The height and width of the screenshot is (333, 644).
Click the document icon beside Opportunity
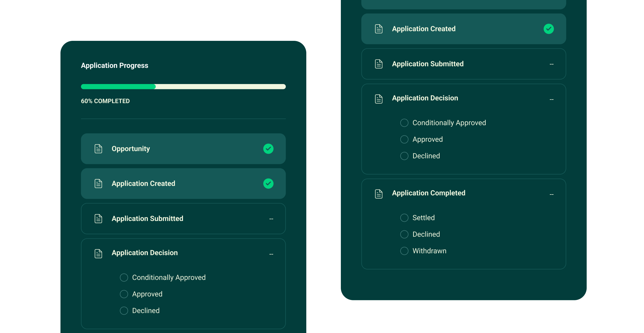(x=98, y=149)
